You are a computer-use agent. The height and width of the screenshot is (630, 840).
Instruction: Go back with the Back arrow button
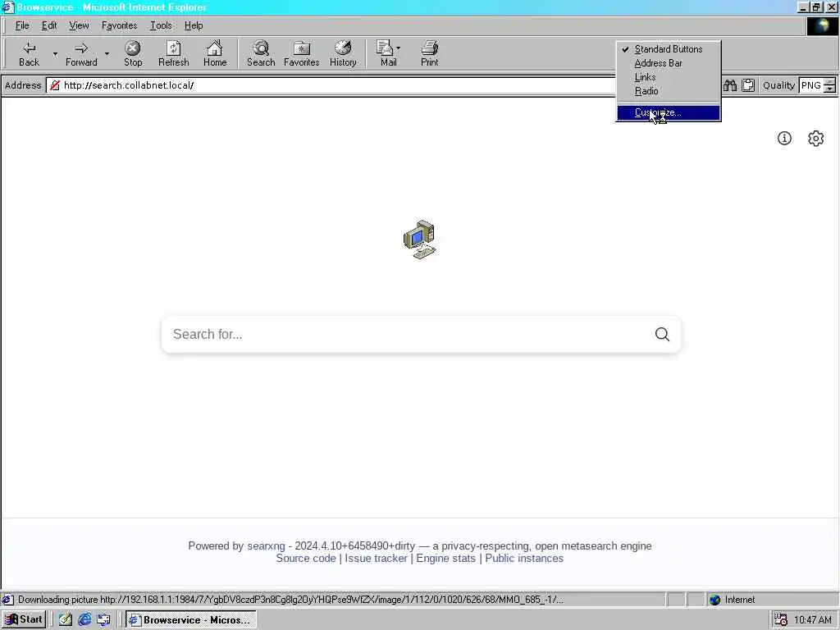pyautogui.click(x=29, y=54)
